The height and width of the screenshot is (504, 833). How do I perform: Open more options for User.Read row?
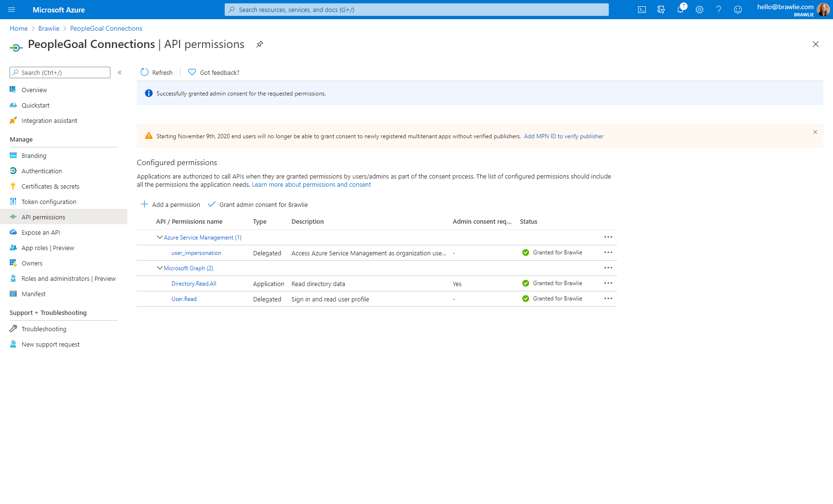click(x=608, y=299)
